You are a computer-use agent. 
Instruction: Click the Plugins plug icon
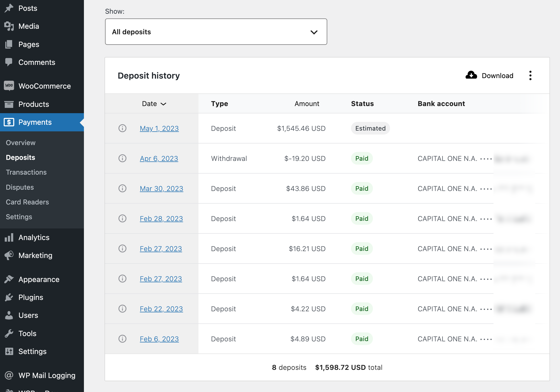pyautogui.click(x=9, y=297)
